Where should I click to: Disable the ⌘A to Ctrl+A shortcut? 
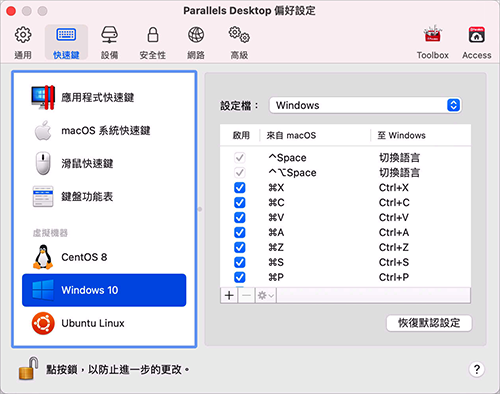tap(239, 232)
